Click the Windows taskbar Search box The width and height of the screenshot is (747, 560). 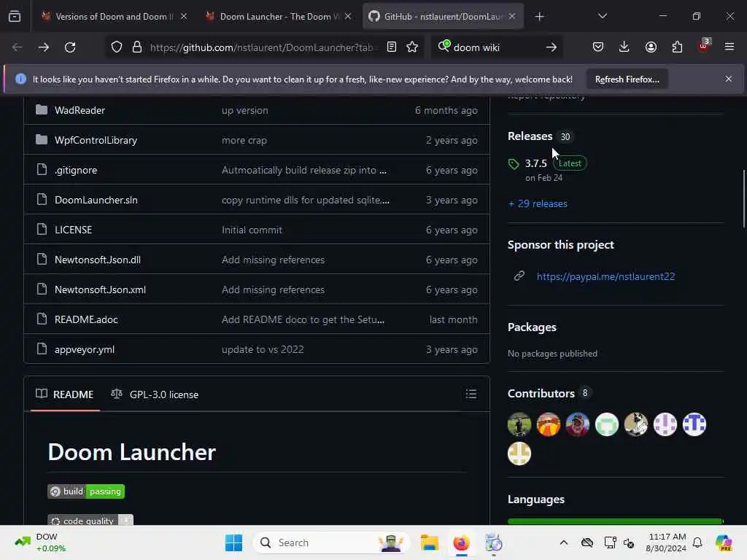[332, 542]
